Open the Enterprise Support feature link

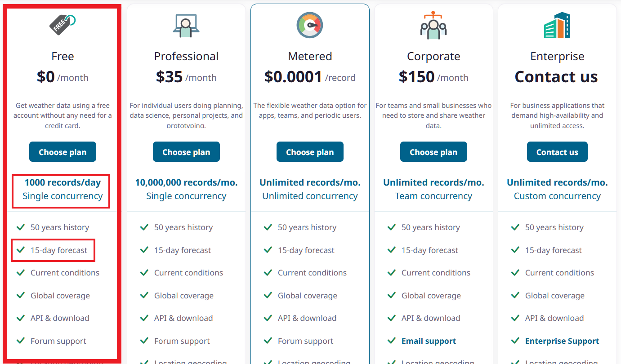(562, 341)
